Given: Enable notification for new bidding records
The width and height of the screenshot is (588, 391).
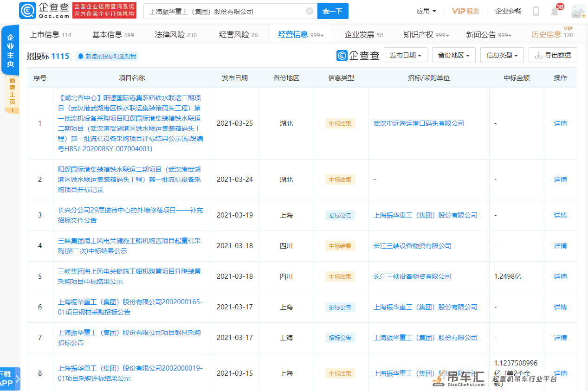Looking at the screenshot, I should tap(107, 56).
